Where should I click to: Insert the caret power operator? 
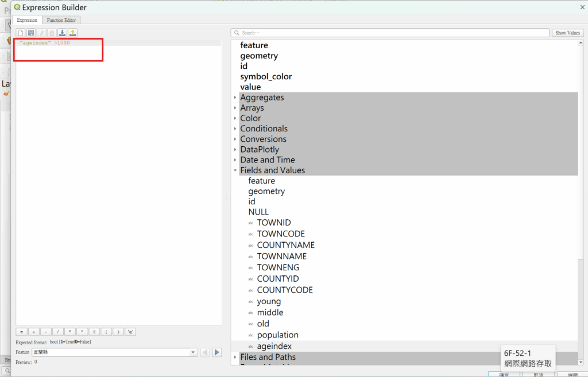pyautogui.click(x=82, y=332)
